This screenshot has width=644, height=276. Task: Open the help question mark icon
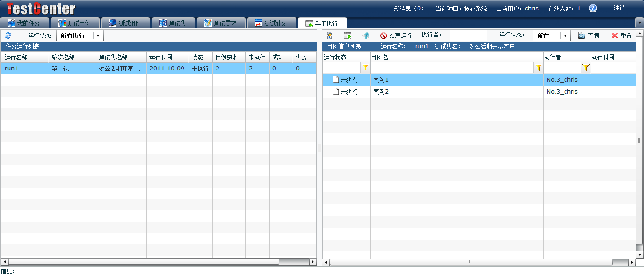click(x=592, y=8)
